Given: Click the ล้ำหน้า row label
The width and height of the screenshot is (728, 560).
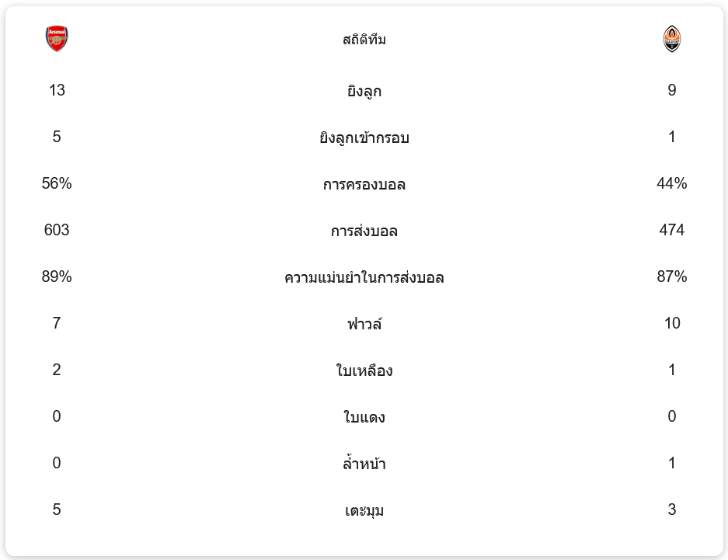Looking at the screenshot, I should [x=364, y=464].
